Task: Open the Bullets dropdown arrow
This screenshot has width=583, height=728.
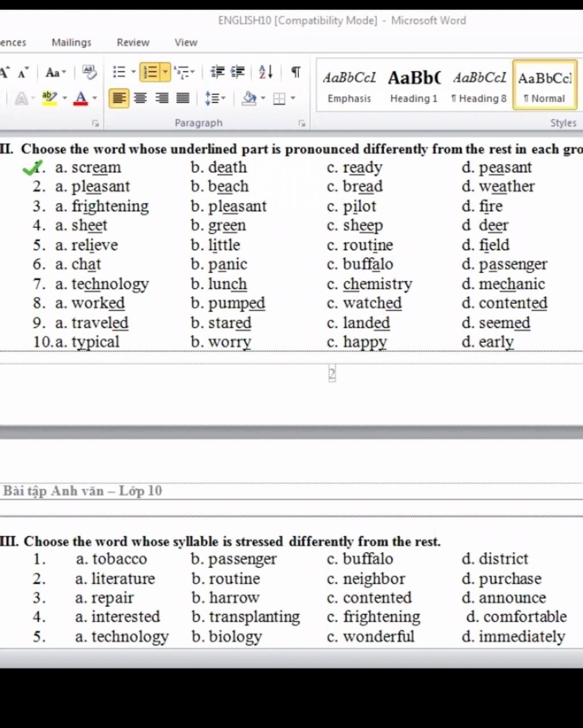Action: click(x=134, y=72)
